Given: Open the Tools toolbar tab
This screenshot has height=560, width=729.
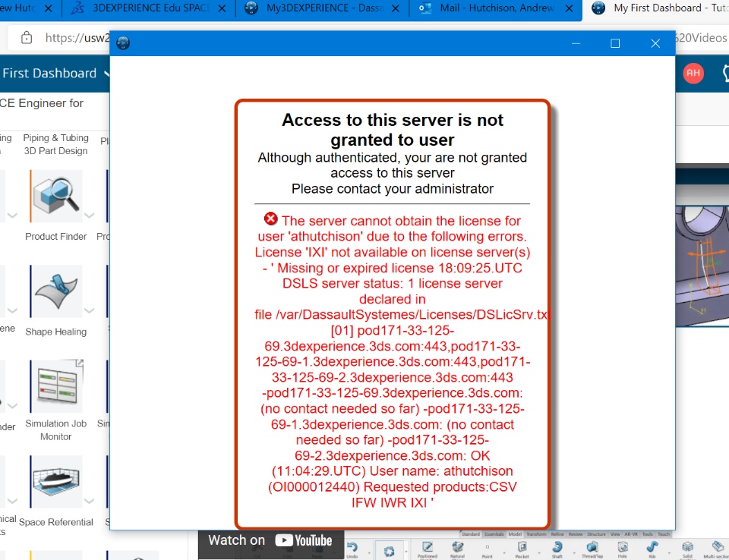Looking at the screenshot, I should (x=648, y=534).
